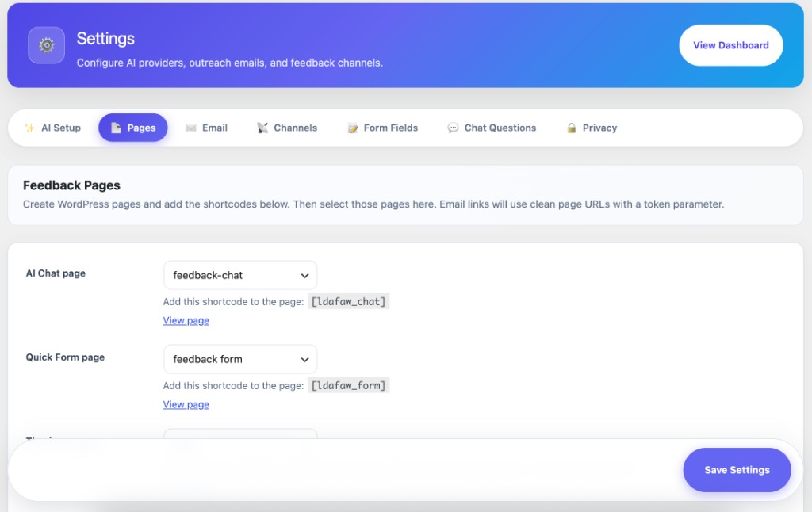Click the satellite icon beside Channels

coord(262,128)
